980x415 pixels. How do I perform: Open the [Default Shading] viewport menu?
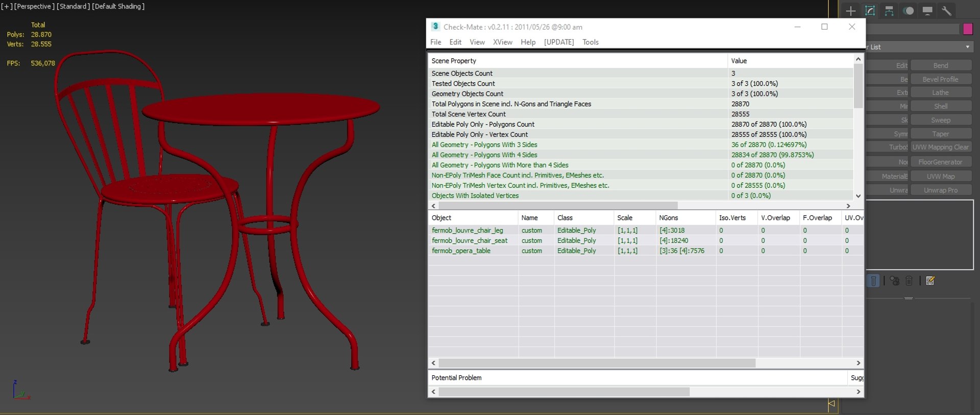point(118,6)
